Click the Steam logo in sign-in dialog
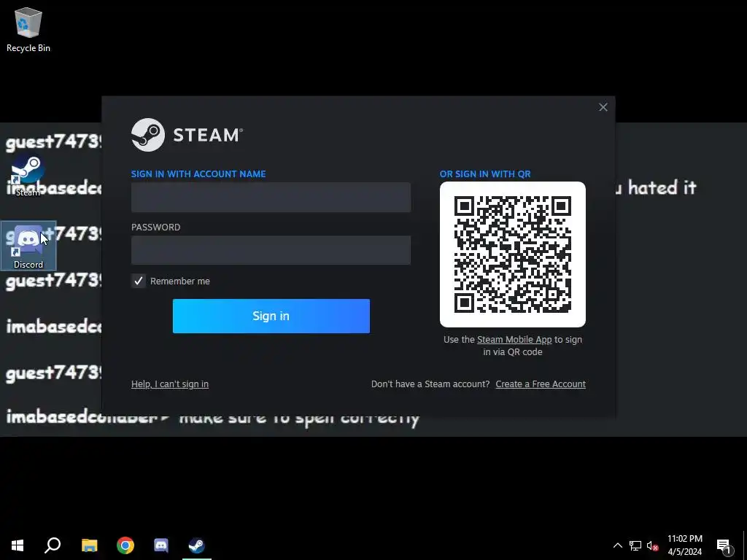This screenshot has width=747, height=560. (x=187, y=135)
